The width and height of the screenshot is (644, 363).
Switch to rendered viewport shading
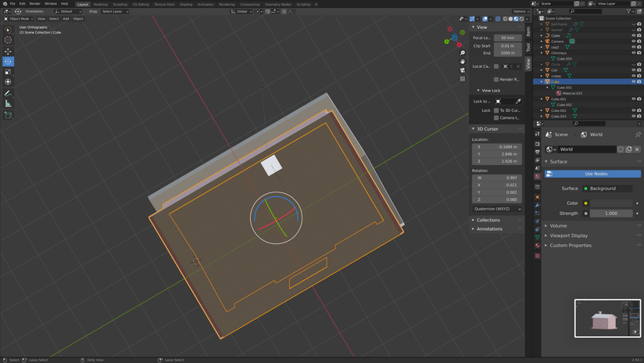coord(521,19)
